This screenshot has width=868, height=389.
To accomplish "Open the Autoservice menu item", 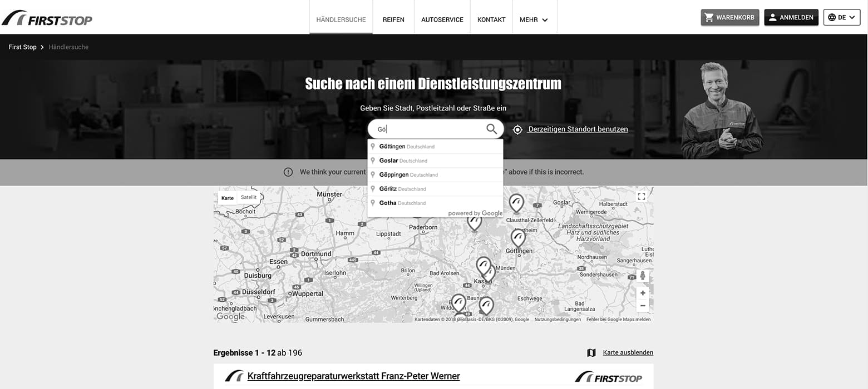I will (x=442, y=19).
